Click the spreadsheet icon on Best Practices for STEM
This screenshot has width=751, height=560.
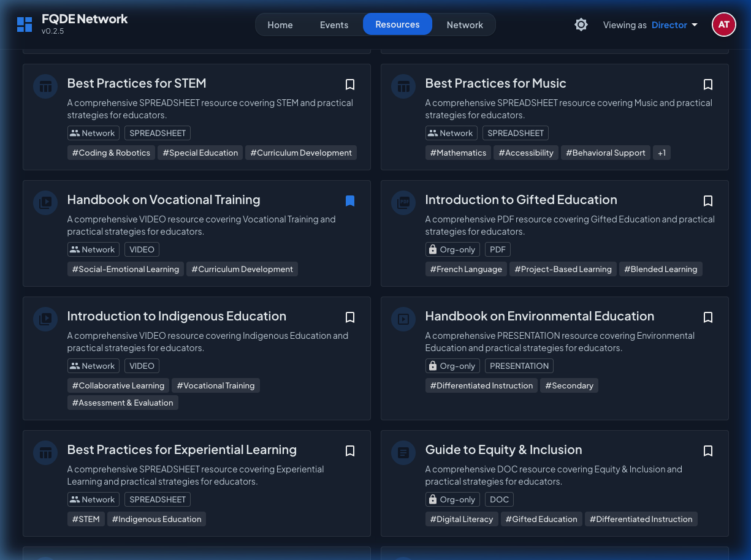(45, 86)
